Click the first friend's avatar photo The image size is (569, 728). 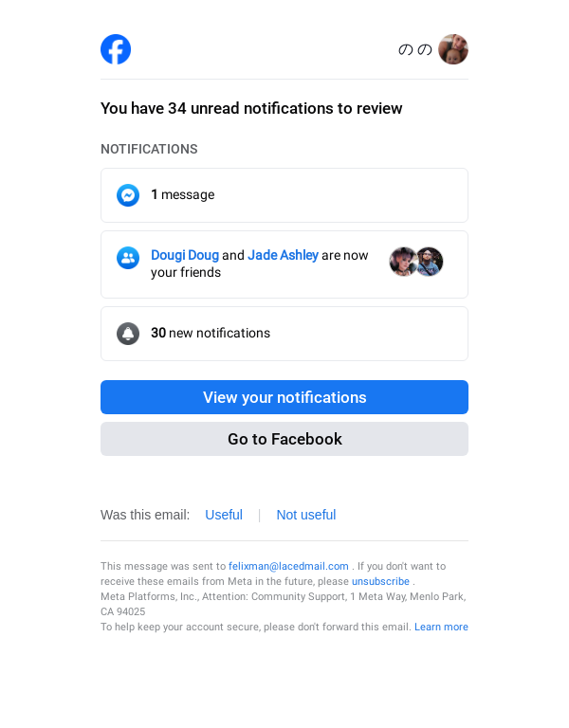tap(402, 262)
